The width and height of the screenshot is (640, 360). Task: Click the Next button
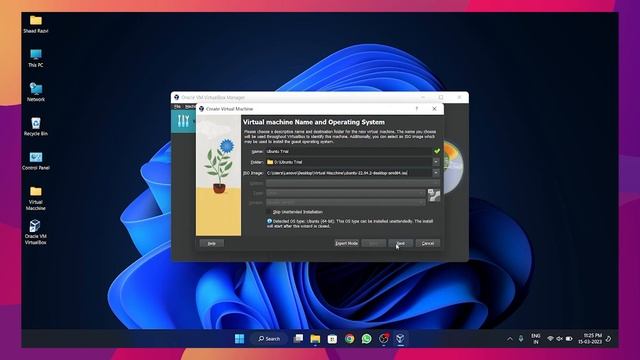click(x=400, y=243)
